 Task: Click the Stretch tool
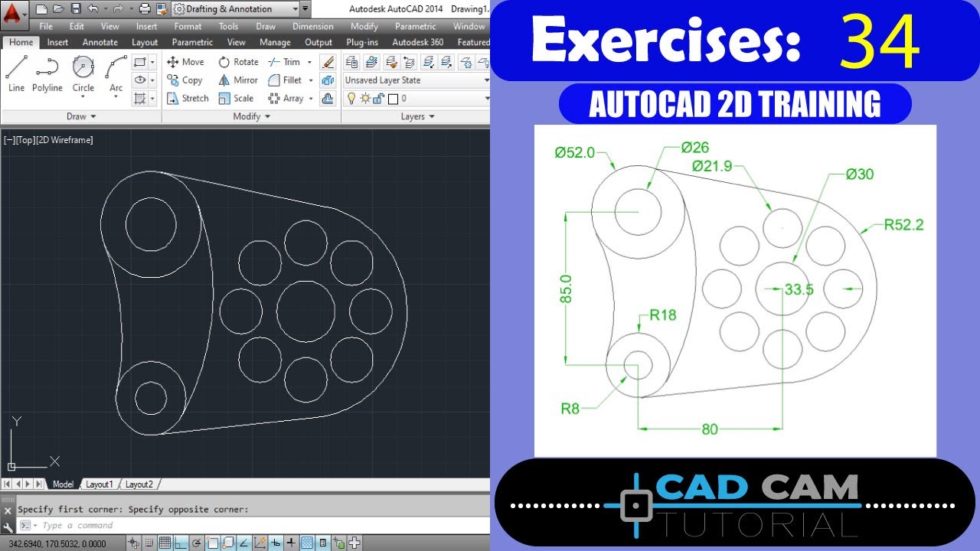click(188, 98)
